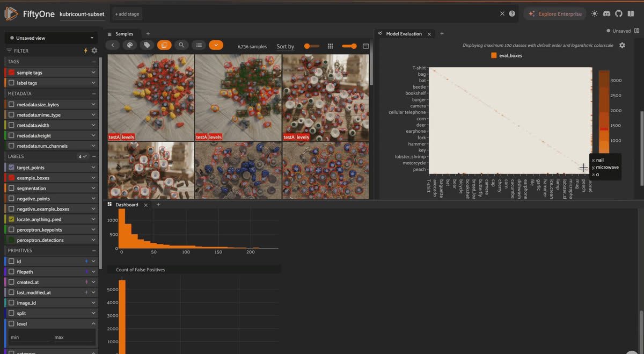Image resolution: width=644 pixels, height=354 pixels.
Task: Toggle the sample tags checkbox
Action: 11,73
